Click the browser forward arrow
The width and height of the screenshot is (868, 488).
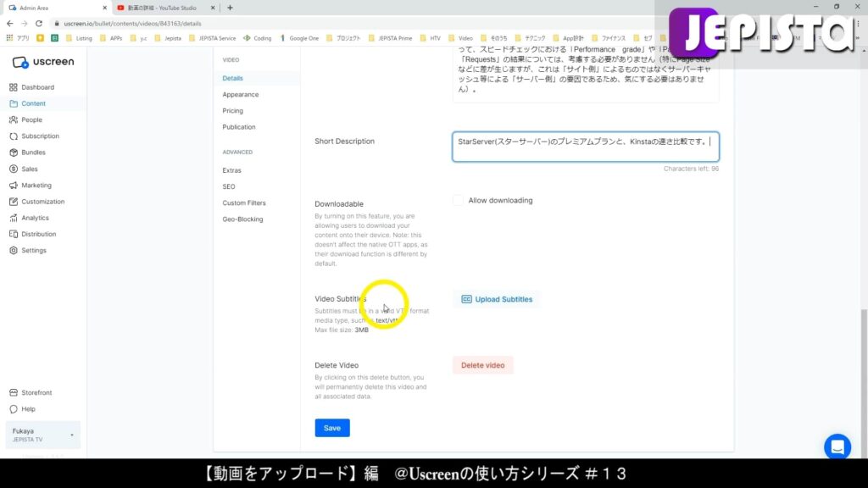point(24,23)
